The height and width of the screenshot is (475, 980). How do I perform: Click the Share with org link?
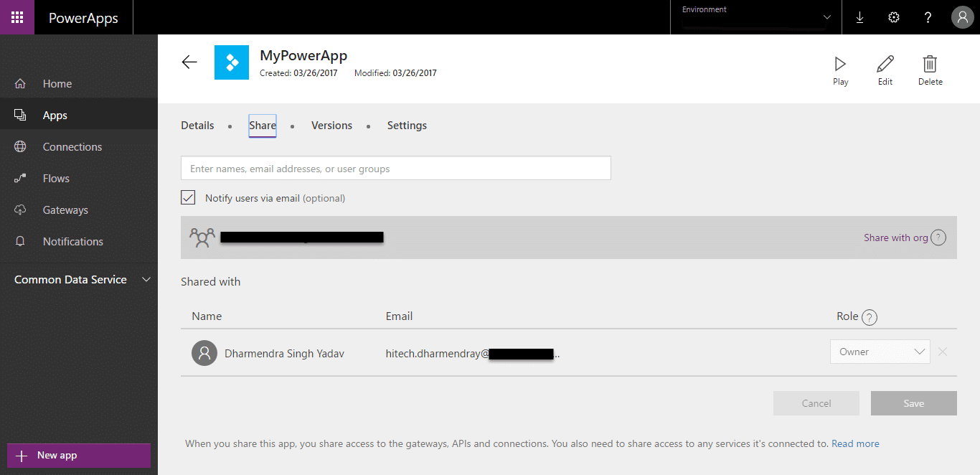click(895, 237)
